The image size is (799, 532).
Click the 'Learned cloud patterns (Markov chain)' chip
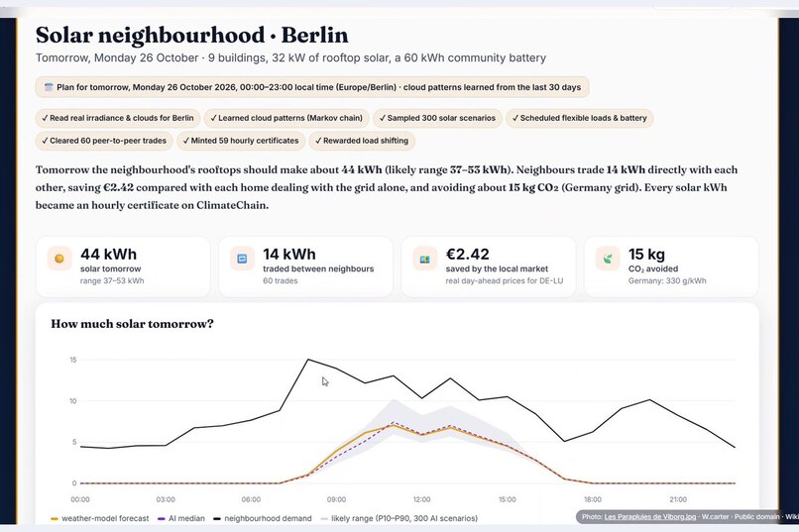point(286,118)
